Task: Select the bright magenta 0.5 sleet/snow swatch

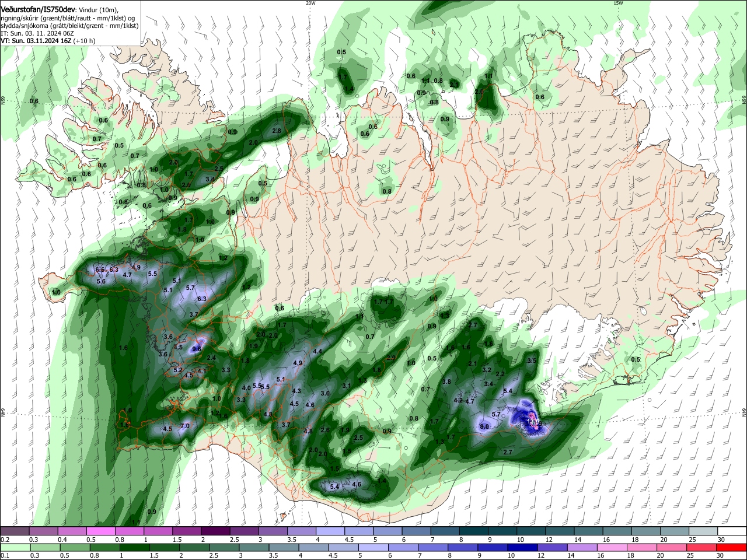Action: click(101, 531)
